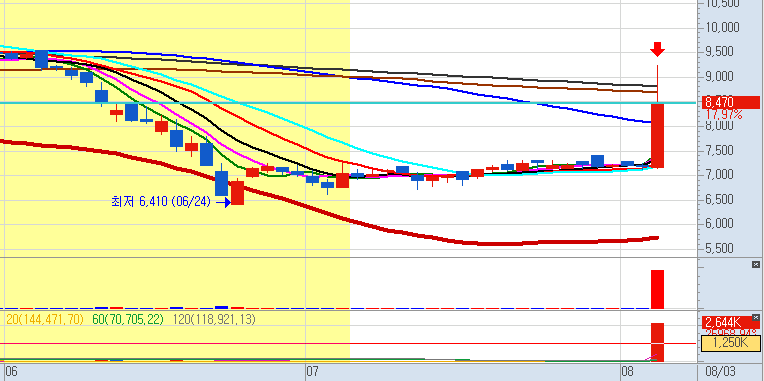Click the yellow 1,250K level tag
The height and width of the screenshot is (381, 764).
point(730,343)
